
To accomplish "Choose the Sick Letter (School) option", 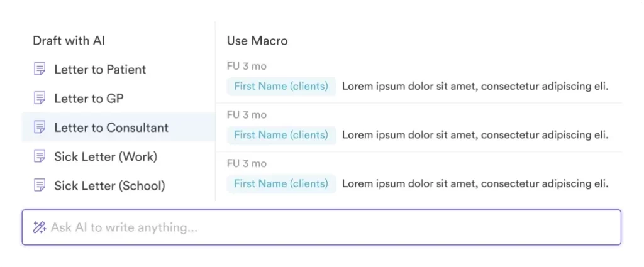I will (109, 185).
